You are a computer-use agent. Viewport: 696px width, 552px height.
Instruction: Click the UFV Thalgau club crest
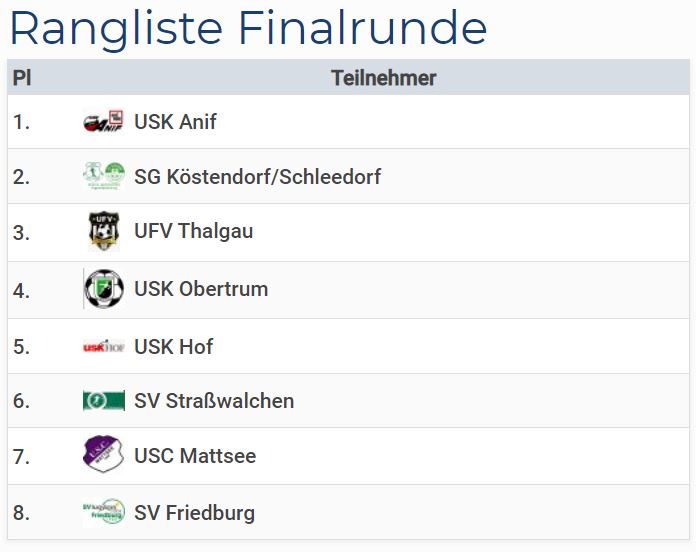point(103,231)
